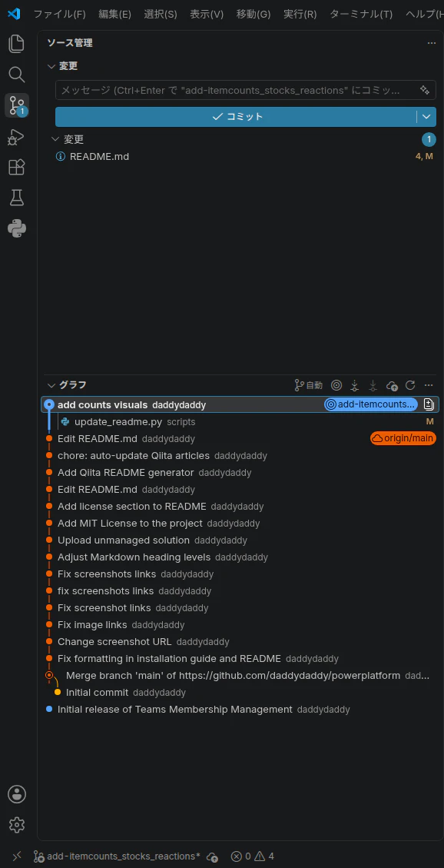The image size is (444, 868).
Task: Click the ソース管理 panel title
Action: point(70,42)
